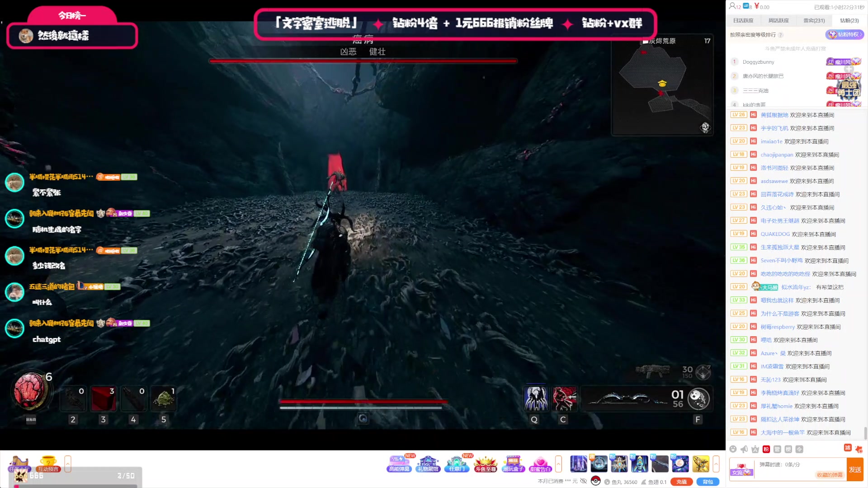Click the chatgpt danmaku message

(x=47, y=339)
